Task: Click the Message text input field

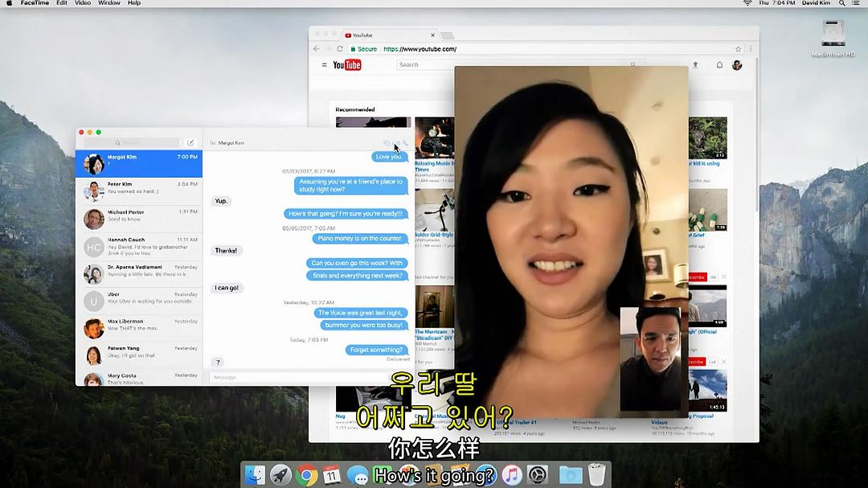Action: (310, 377)
